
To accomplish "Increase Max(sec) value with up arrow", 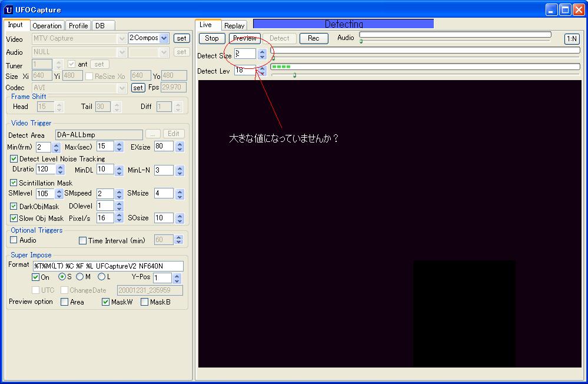I will click(119, 144).
